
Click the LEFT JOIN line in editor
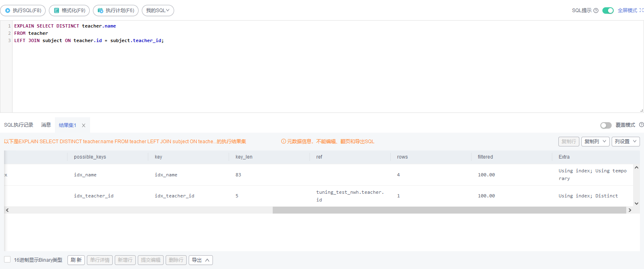tap(89, 40)
